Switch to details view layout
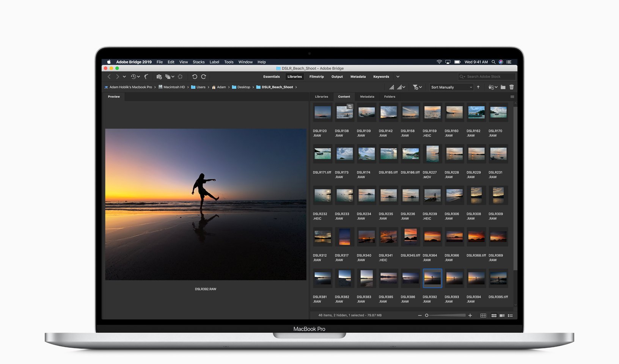Viewport: 619px width, 364px height. (502, 315)
